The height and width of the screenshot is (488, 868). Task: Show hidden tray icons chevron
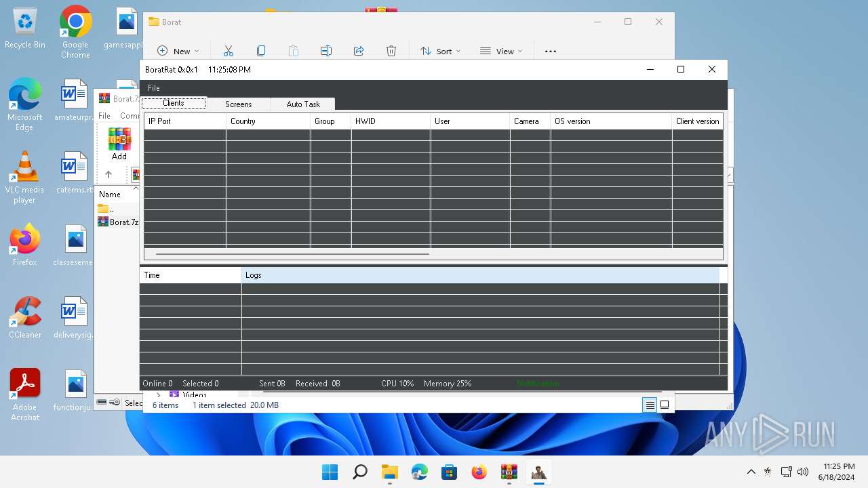click(x=751, y=472)
